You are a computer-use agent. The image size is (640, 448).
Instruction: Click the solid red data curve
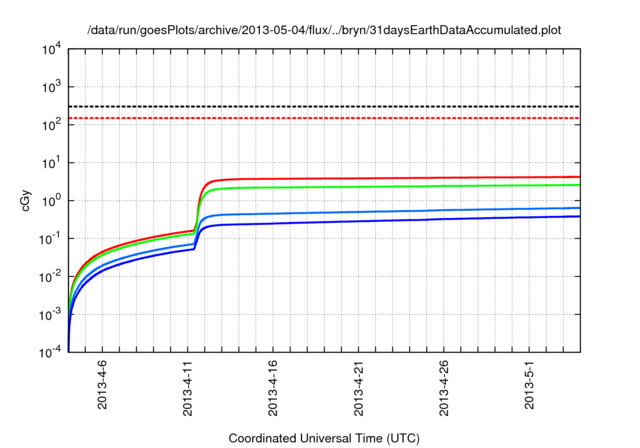pyautogui.click(x=400, y=178)
